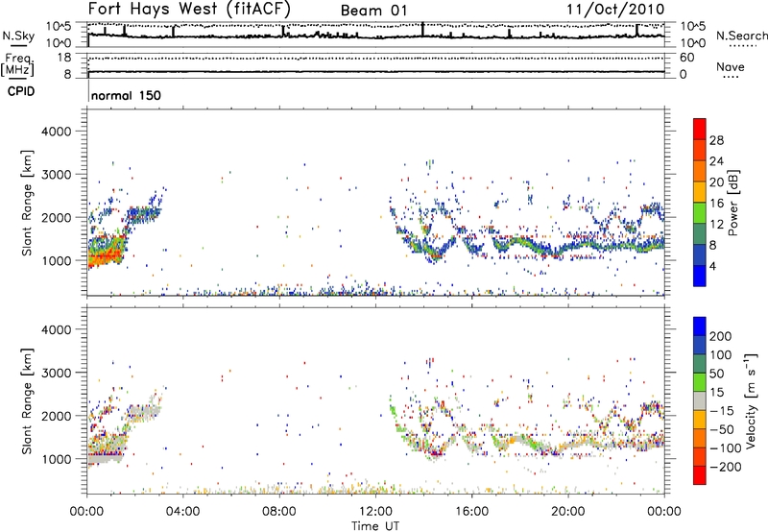
Task: Select the "Beam 01" header label
Action: pyautogui.click(x=373, y=11)
